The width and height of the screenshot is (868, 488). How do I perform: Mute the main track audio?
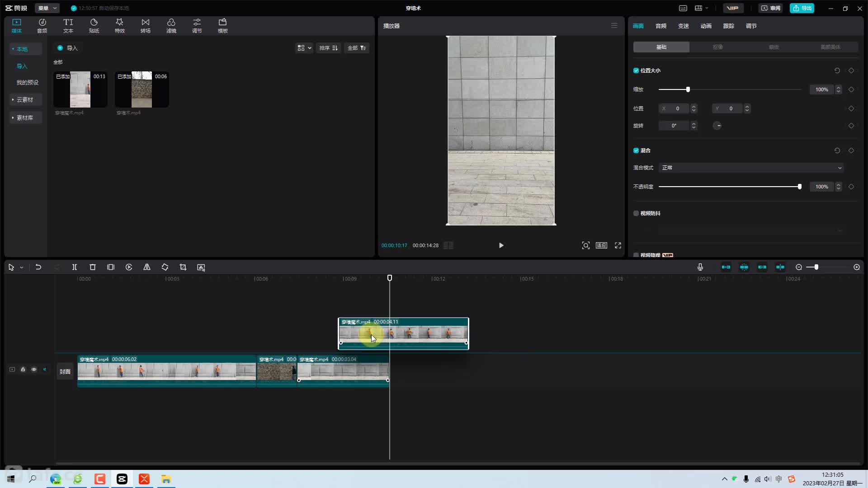click(x=45, y=369)
